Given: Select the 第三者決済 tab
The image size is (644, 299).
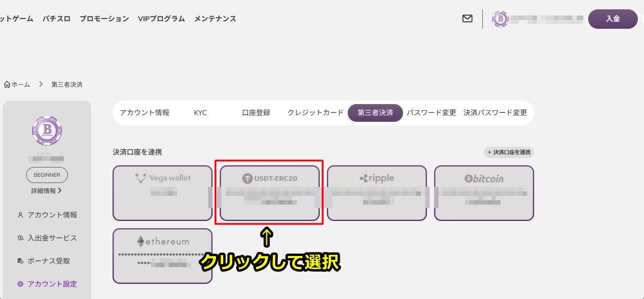Looking at the screenshot, I should click(375, 113).
